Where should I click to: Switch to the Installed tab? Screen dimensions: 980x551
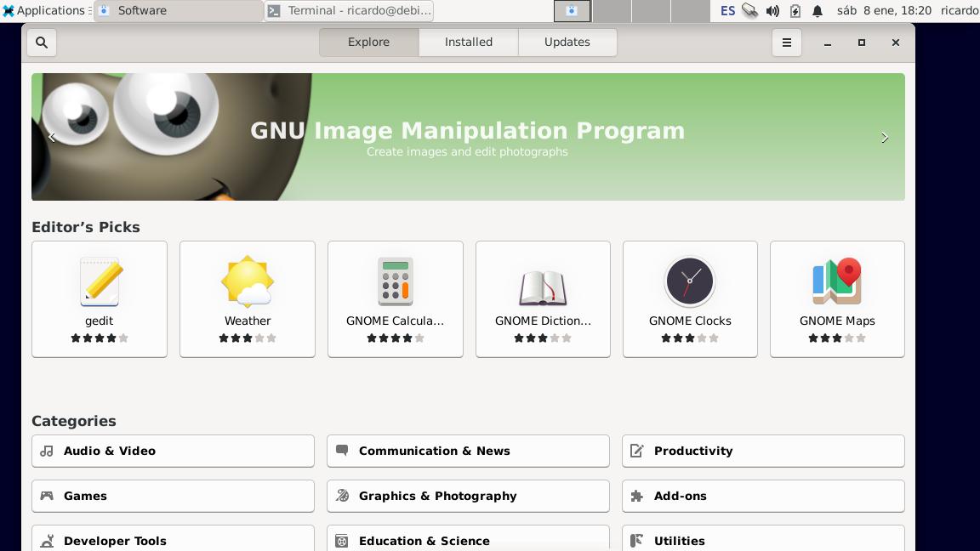pyautogui.click(x=469, y=43)
